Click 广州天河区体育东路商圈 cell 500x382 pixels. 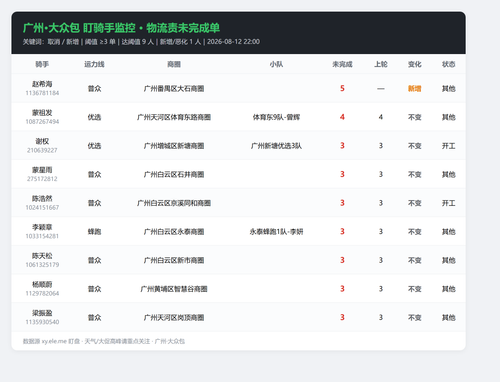click(174, 117)
